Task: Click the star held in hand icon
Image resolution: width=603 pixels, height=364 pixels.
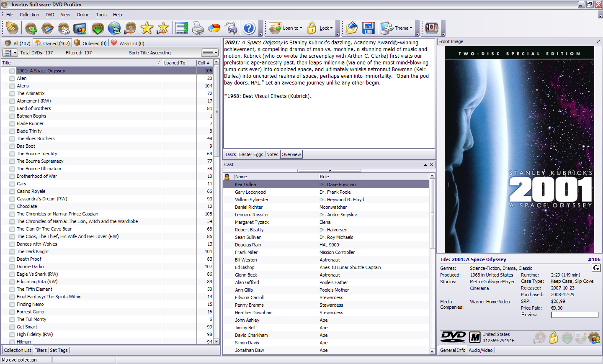Action: click(x=163, y=28)
